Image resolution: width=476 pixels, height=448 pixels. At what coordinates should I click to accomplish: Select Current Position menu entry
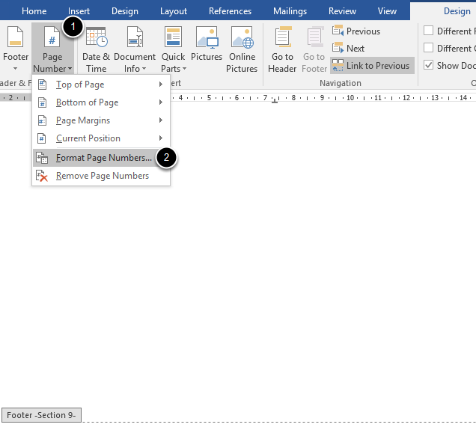point(101,138)
